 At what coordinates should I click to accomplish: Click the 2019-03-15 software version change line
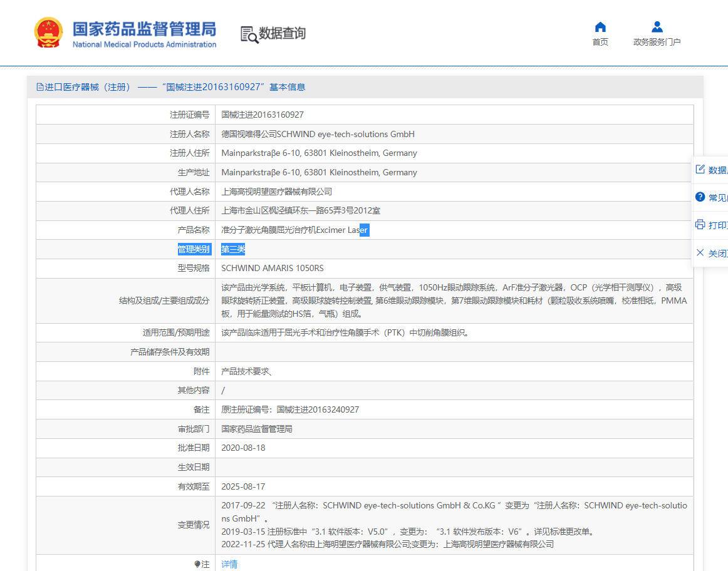(408, 532)
